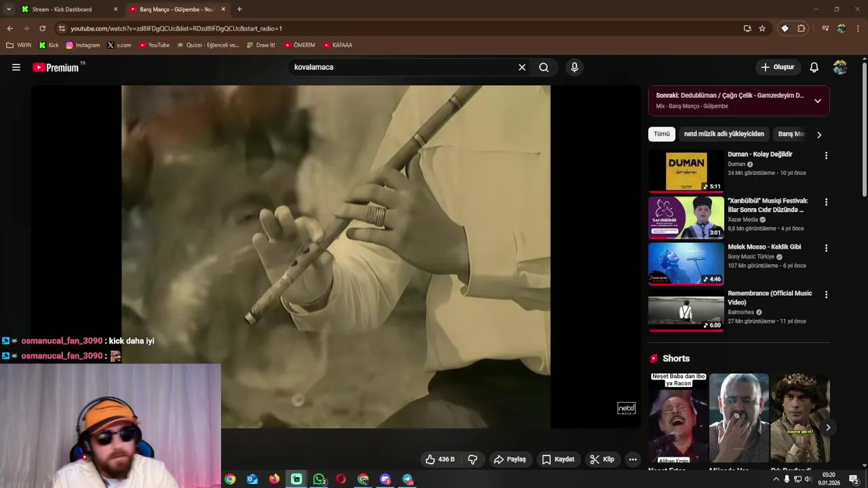868x488 pixels.
Task: Open YouTube notifications bell
Action: pyautogui.click(x=814, y=67)
